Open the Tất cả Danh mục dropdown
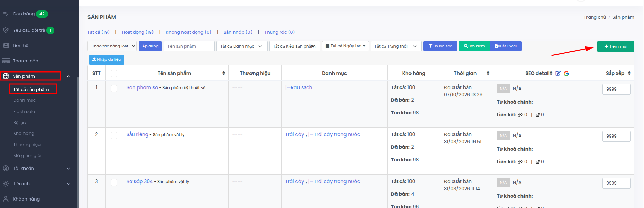The image size is (644, 208). pos(241,46)
